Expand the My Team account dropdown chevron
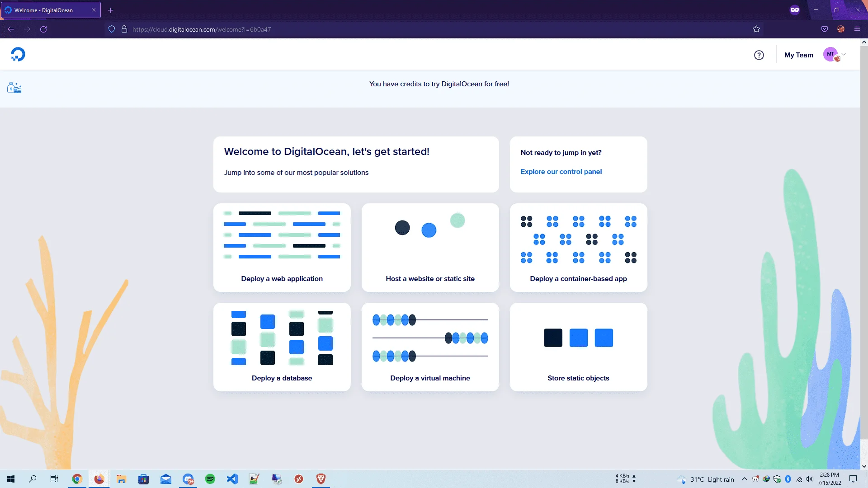Viewport: 868px width, 488px height. [x=844, y=54]
